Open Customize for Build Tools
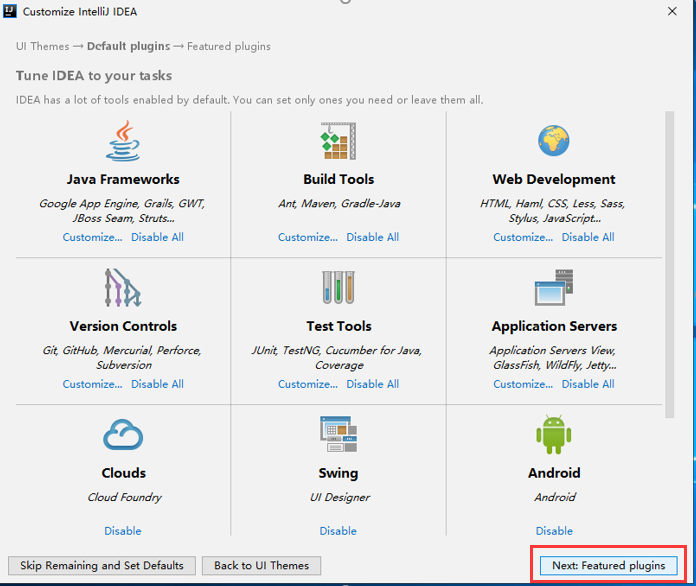 pyautogui.click(x=308, y=237)
